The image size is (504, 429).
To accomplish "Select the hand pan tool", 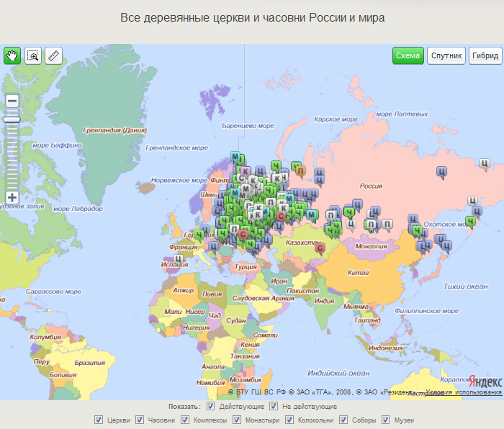I will point(12,55).
